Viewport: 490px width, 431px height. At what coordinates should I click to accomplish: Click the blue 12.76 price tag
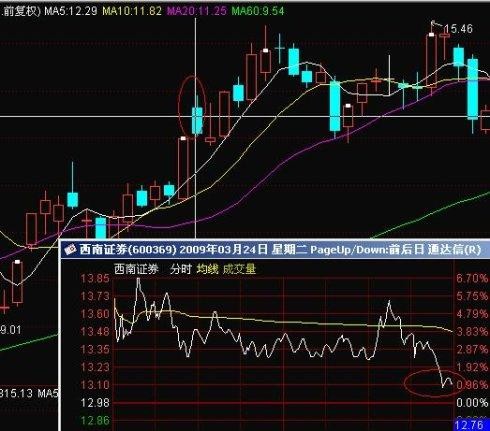(x=471, y=425)
